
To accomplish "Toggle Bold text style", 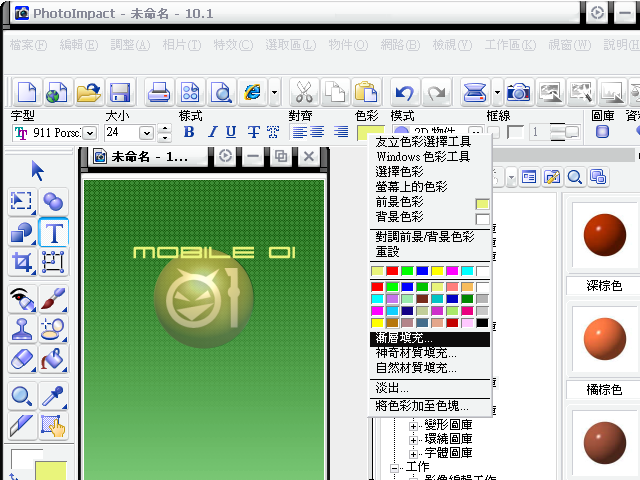I will [x=189, y=132].
